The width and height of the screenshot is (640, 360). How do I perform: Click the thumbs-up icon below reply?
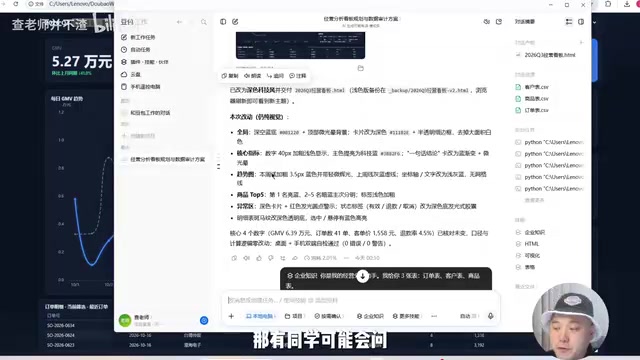coord(259,258)
